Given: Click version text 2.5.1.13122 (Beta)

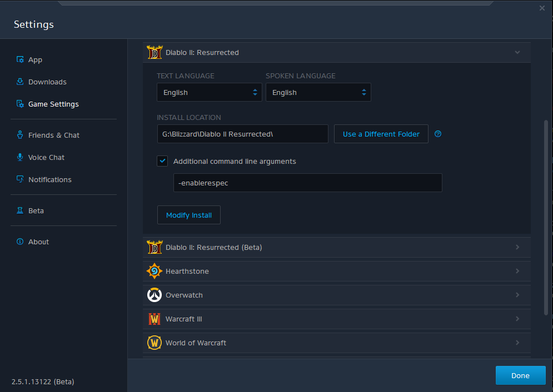Looking at the screenshot, I should click(x=43, y=382).
